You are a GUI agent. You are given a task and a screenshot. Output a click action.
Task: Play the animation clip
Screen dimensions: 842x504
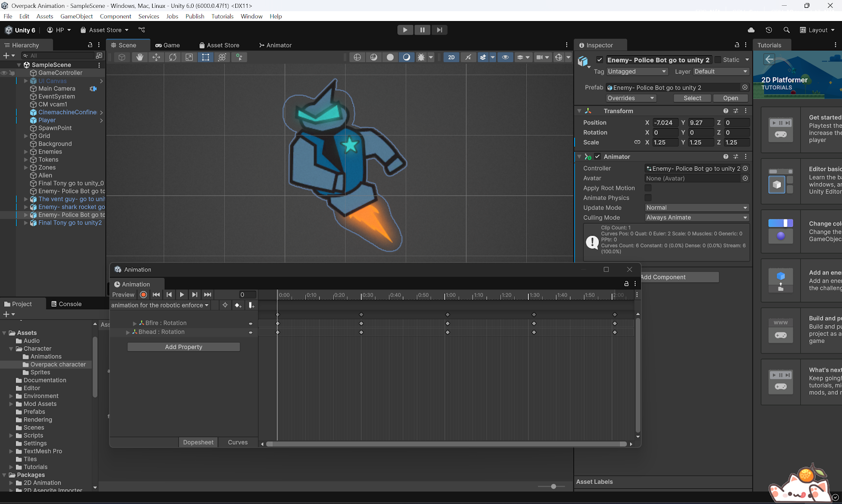coord(182,295)
